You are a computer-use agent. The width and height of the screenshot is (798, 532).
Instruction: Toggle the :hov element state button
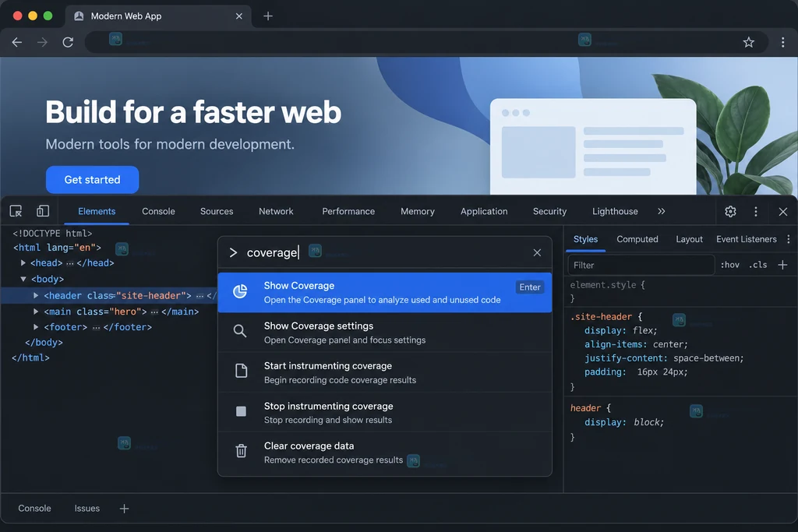729,265
